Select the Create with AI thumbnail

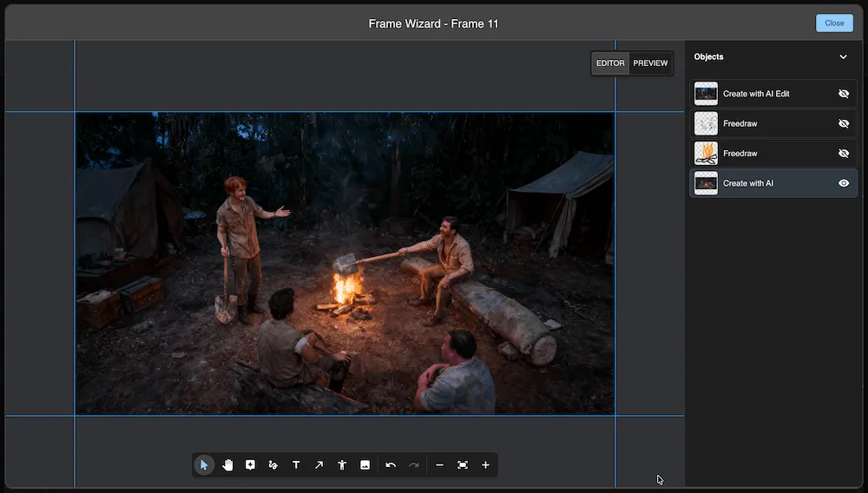[706, 183]
